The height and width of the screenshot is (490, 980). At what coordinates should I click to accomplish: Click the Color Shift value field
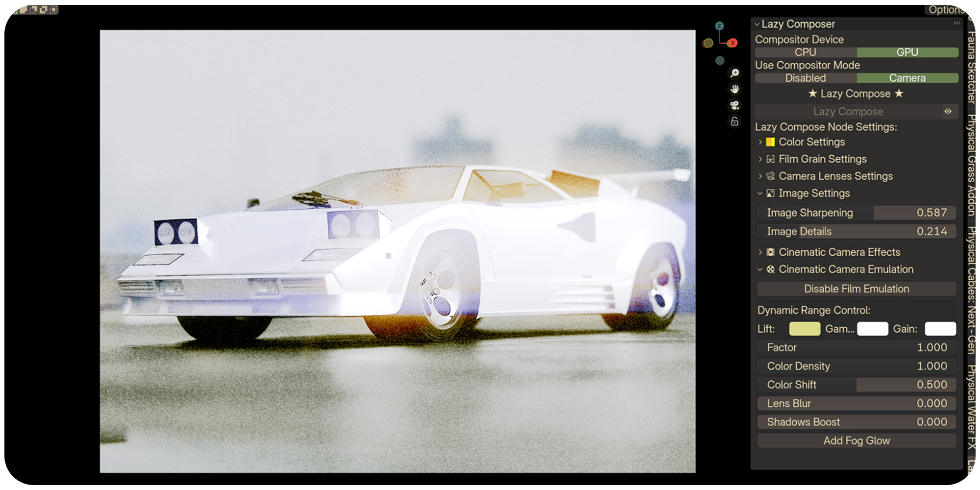856,385
